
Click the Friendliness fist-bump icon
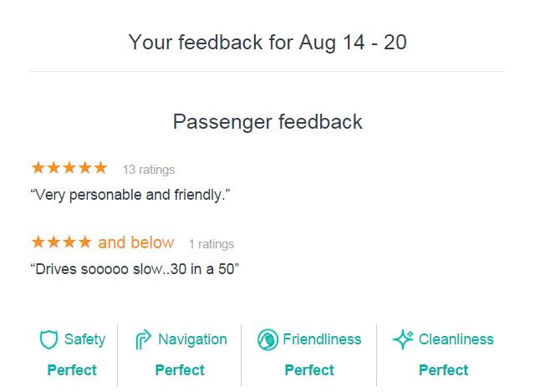coord(267,339)
